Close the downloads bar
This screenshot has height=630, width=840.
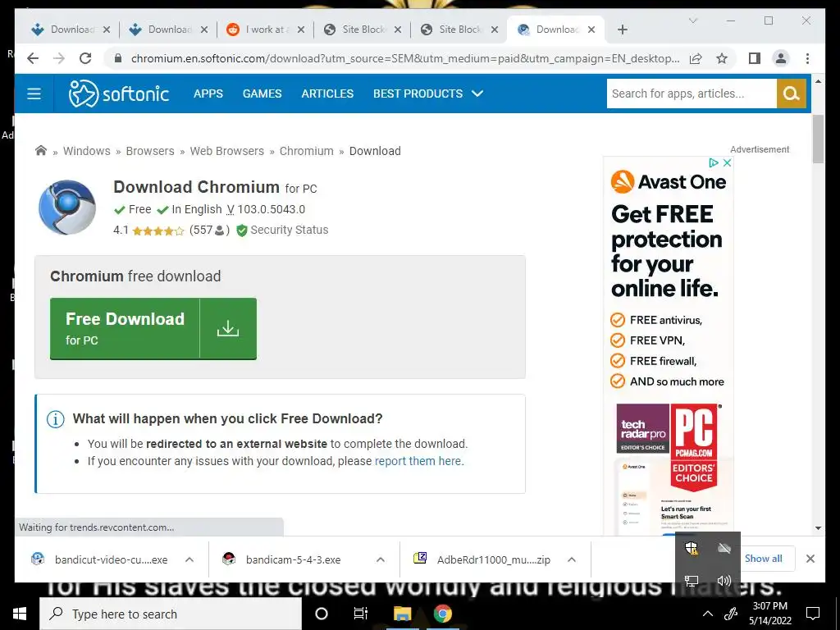pos(810,559)
